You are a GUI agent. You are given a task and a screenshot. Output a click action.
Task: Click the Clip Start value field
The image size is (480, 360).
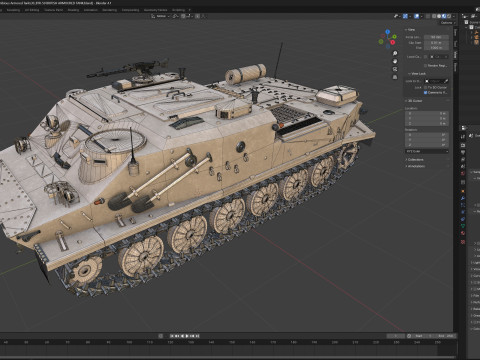click(x=436, y=43)
